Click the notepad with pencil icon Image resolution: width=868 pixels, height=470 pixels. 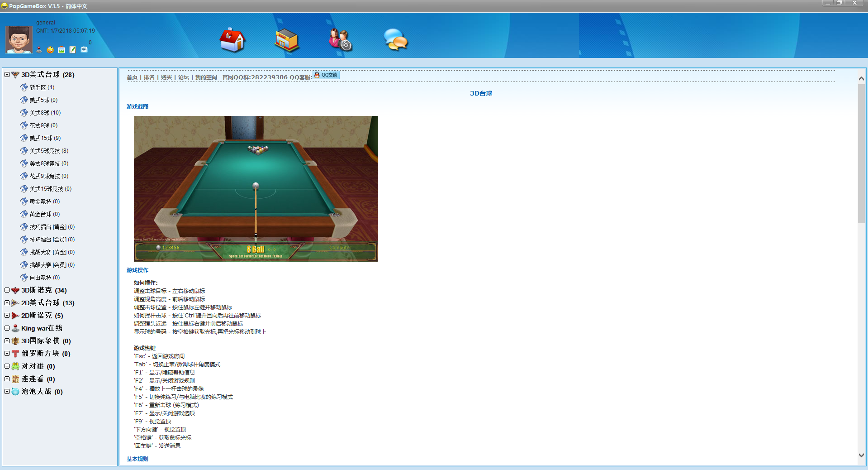72,50
